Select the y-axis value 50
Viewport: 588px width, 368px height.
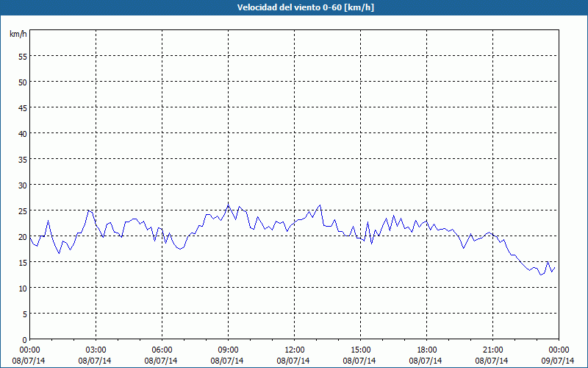point(23,82)
